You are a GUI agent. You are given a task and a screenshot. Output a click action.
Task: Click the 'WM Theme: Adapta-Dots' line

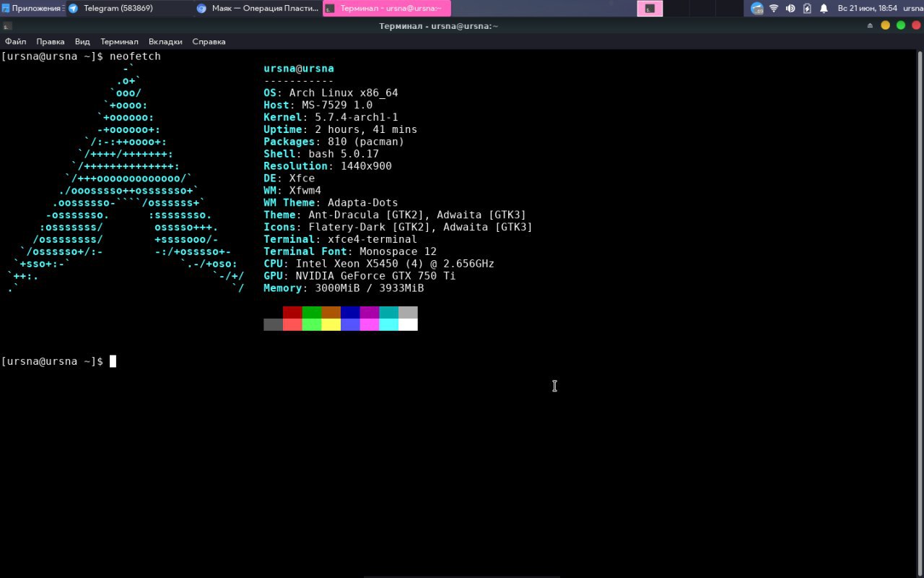331,203
